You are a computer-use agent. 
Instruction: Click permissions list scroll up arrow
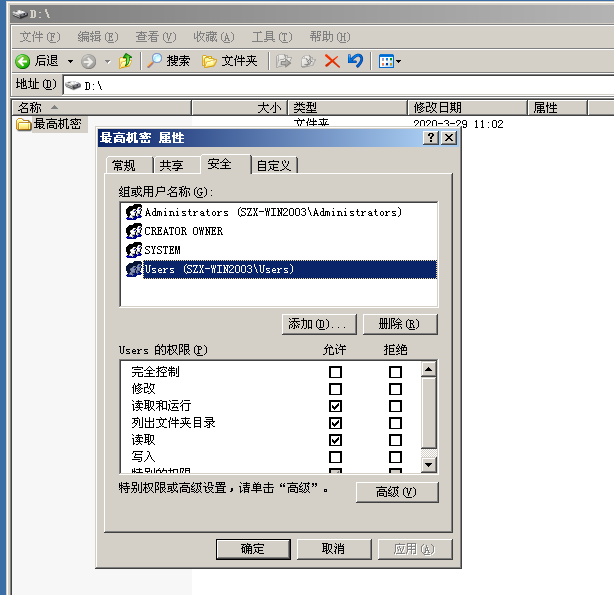tap(429, 369)
